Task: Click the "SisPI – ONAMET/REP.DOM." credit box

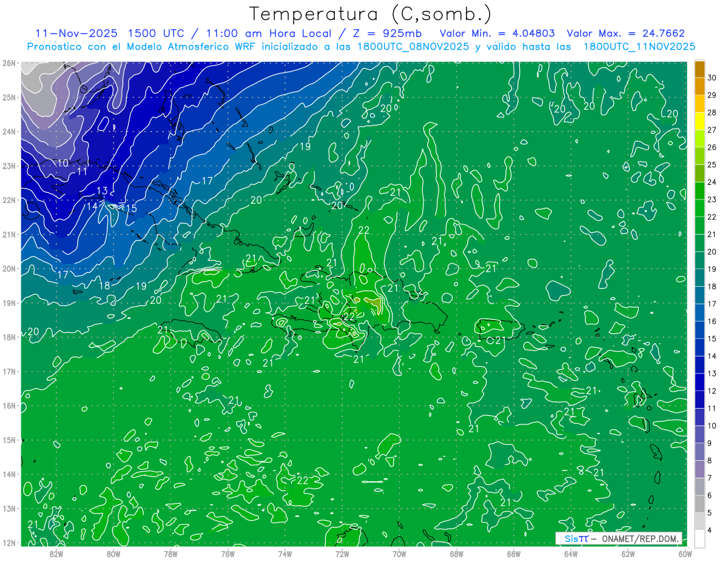Action: pyautogui.click(x=619, y=538)
